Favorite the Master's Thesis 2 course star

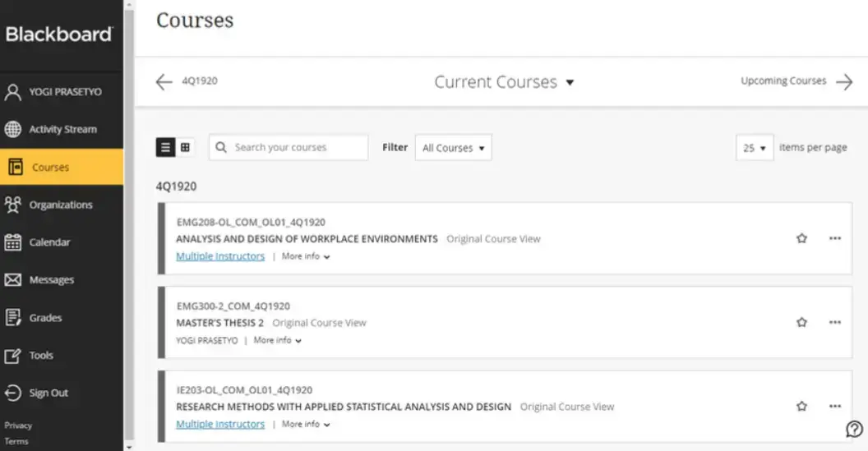[801, 322]
